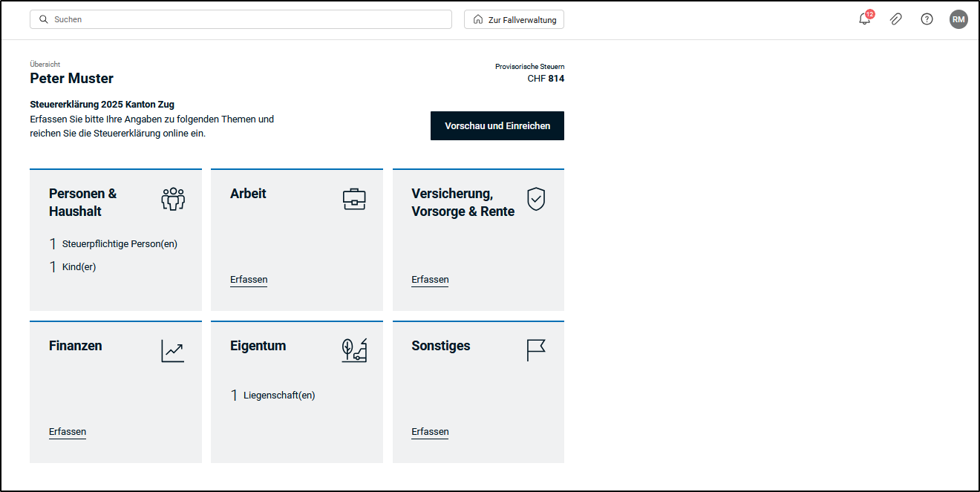
Task: Open the Personen & Haushalt card title
Action: (83, 203)
